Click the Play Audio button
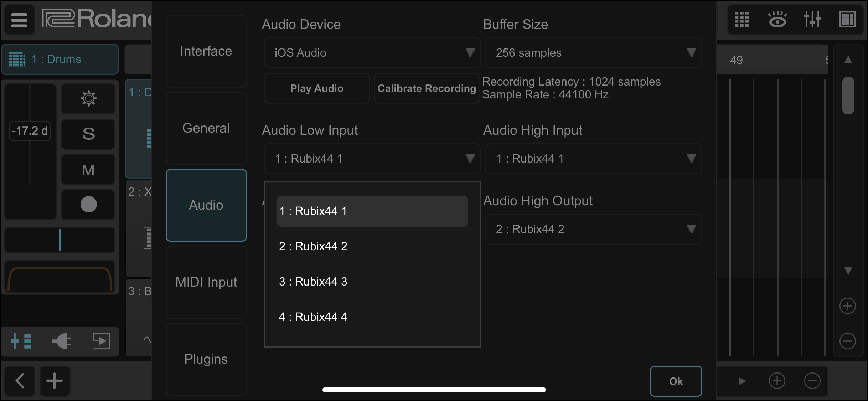 [x=317, y=88]
